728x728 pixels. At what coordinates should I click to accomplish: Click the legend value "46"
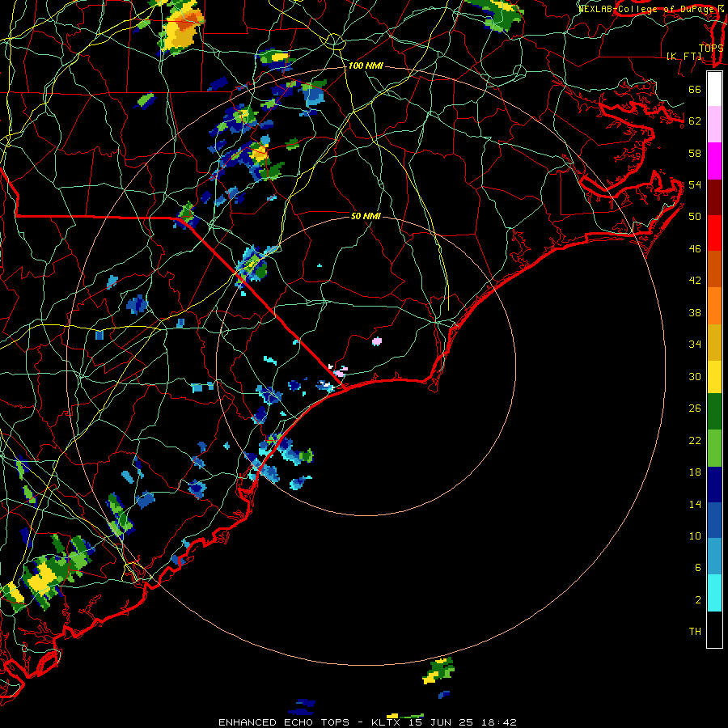[695, 249]
